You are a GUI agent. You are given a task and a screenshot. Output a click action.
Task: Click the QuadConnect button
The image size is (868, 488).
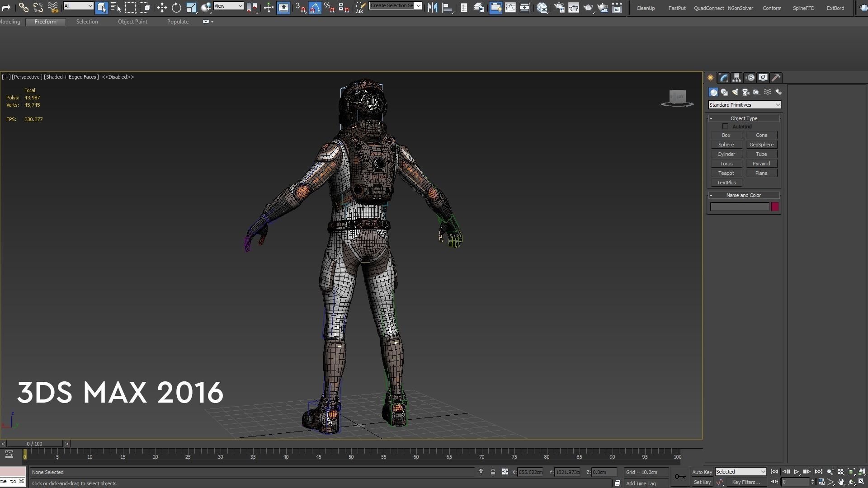tap(709, 8)
